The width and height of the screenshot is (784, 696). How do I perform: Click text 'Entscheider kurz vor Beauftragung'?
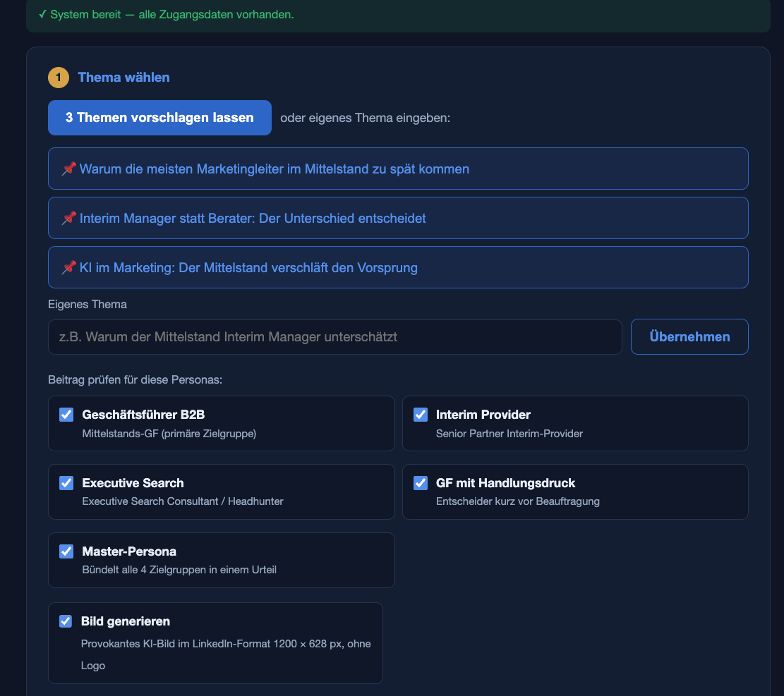pyautogui.click(x=517, y=501)
